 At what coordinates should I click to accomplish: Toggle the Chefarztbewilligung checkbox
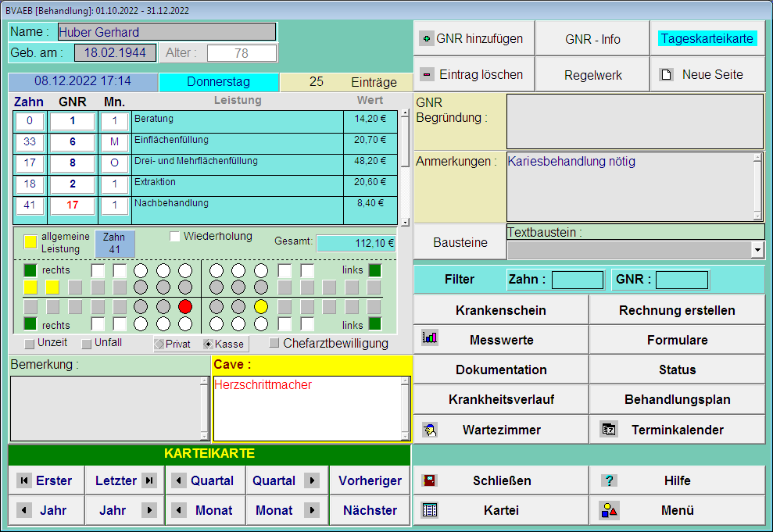tap(274, 343)
